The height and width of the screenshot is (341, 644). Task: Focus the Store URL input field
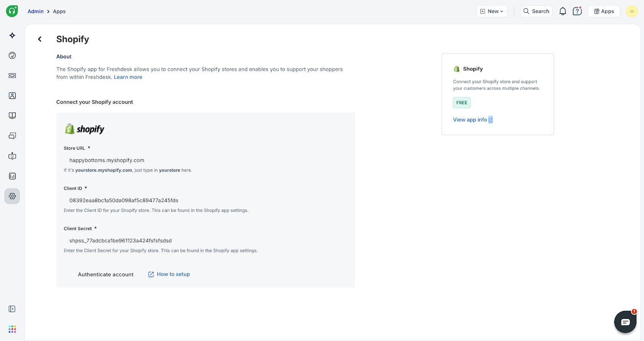(x=205, y=160)
